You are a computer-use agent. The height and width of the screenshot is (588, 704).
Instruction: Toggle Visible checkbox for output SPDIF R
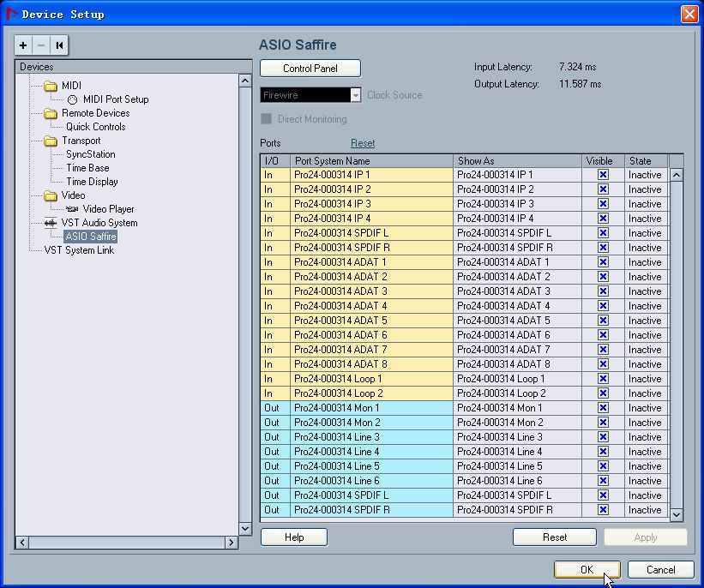click(603, 510)
